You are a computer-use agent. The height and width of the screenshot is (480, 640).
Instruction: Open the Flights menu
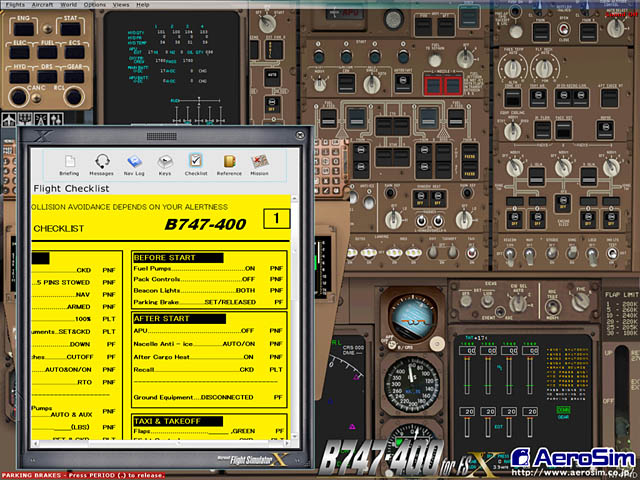15,4
